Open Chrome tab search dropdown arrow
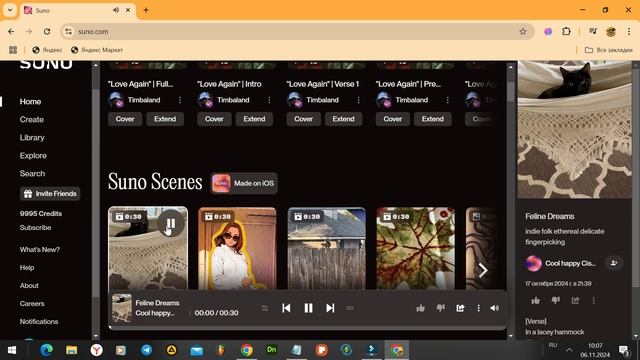 coord(10,10)
